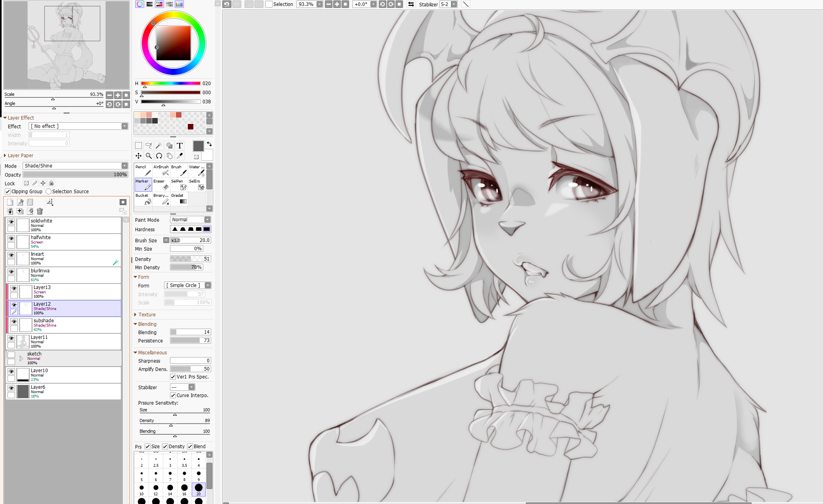
Task: Toggle the Curve Interpo. checkbox
Action: point(173,396)
